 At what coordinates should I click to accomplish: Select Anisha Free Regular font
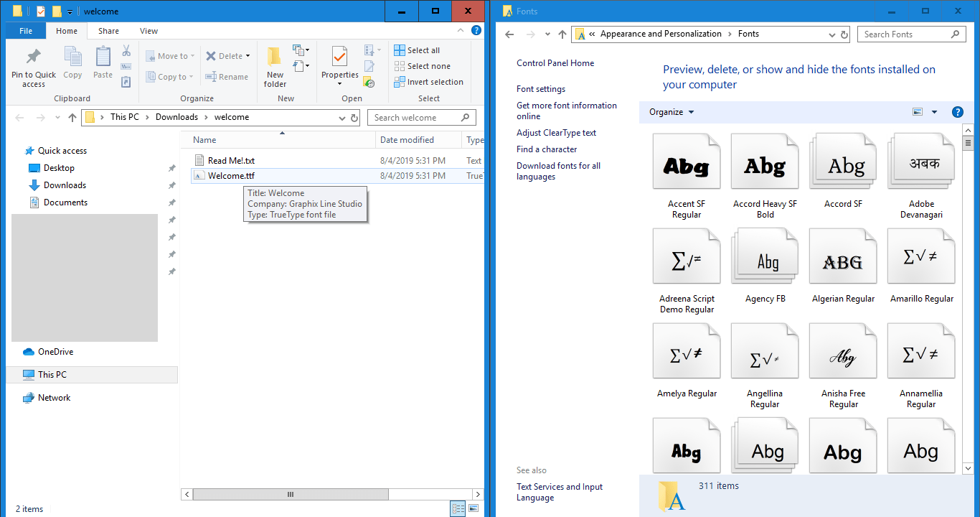[843, 366]
